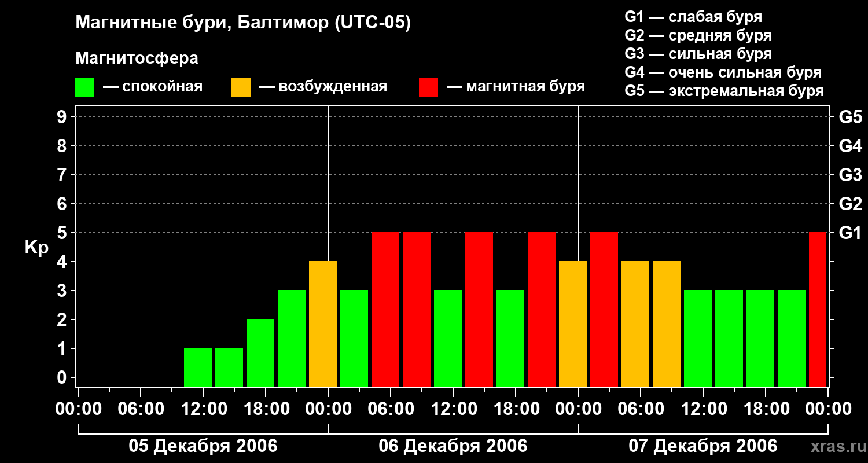Image resolution: width=868 pixels, height=463 pixels.
Task: Select the orange возбужденная legend swatch
Action: (241, 87)
